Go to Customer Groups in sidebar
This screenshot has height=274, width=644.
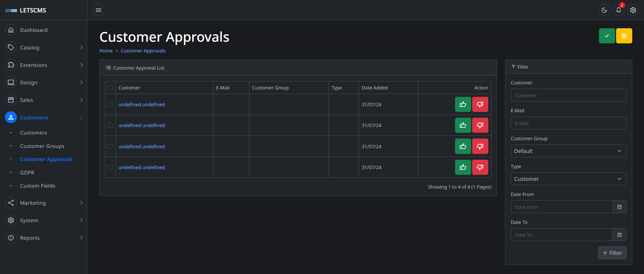pos(42,146)
